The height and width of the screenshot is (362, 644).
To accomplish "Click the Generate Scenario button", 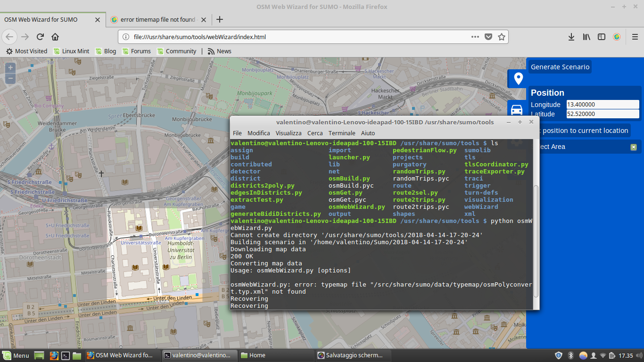I will 560,67.
